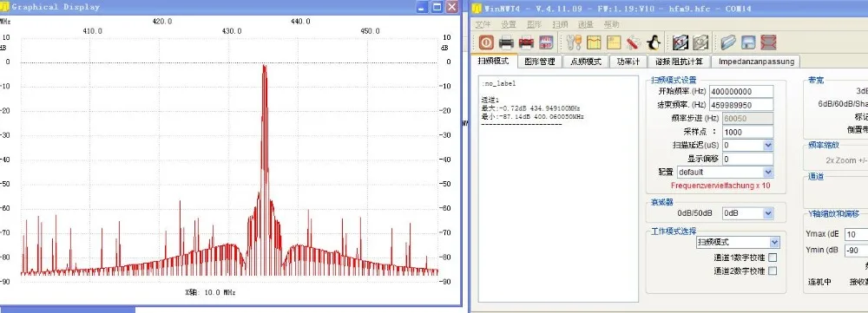Expand the 0dB attenuator dropdown
Screen dimensions: 868x313
[748, 213]
